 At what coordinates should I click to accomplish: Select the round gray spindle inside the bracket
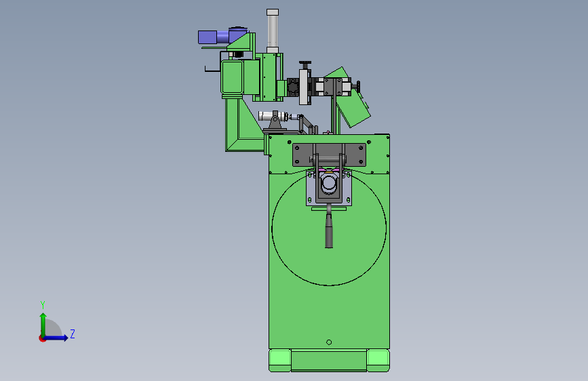329,183
